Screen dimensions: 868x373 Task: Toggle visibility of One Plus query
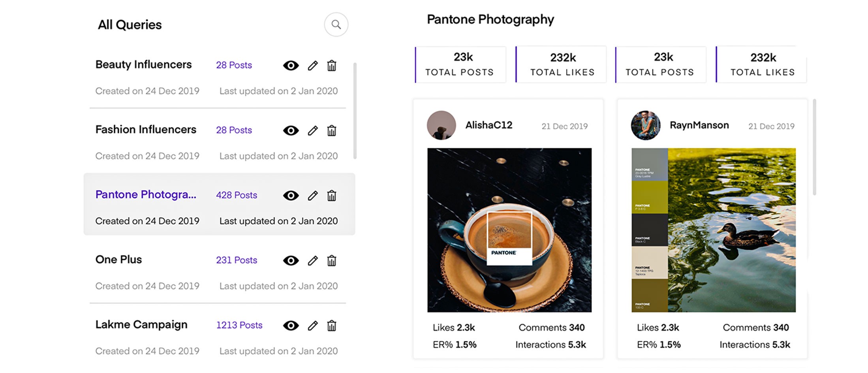[x=291, y=261]
